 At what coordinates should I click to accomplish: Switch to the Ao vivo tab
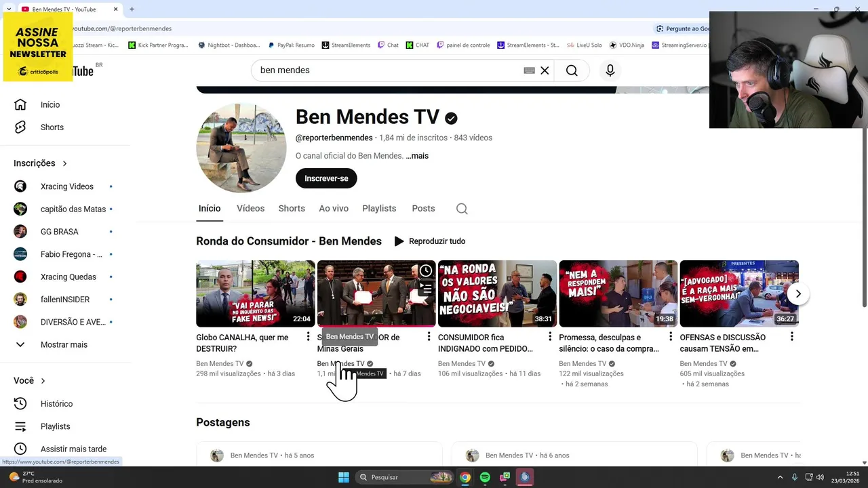pyautogui.click(x=334, y=209)
